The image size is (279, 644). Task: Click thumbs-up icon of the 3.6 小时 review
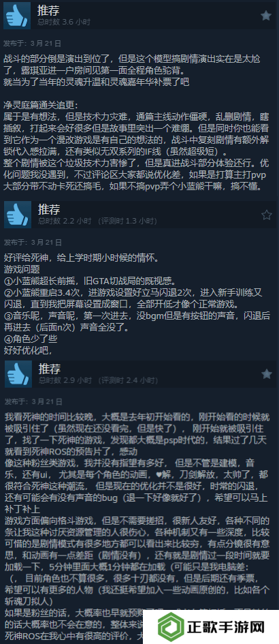(17, 16)
